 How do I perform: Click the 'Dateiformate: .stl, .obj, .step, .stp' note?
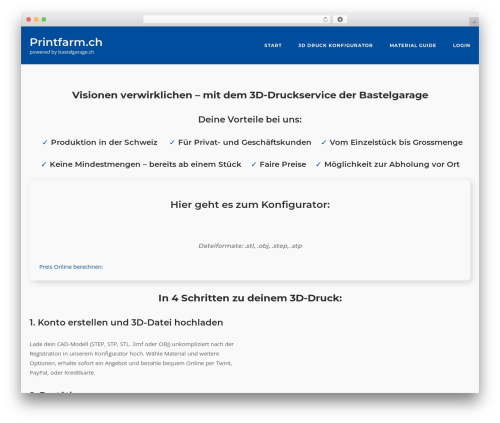[x=250, y=246]
